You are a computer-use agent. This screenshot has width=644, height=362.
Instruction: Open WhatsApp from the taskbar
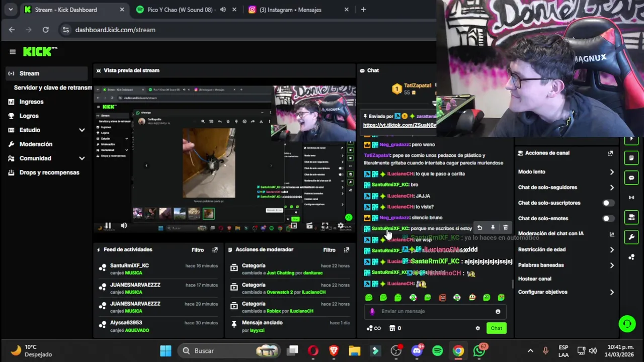pyautogui.click(x=479, y=351)
